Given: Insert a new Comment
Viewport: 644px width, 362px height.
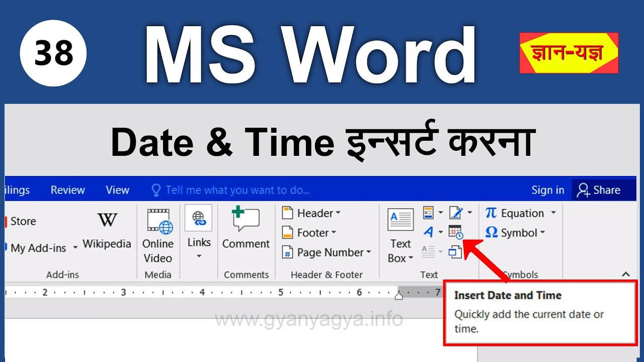Looking at the screenshot, I should coord(246,229).
